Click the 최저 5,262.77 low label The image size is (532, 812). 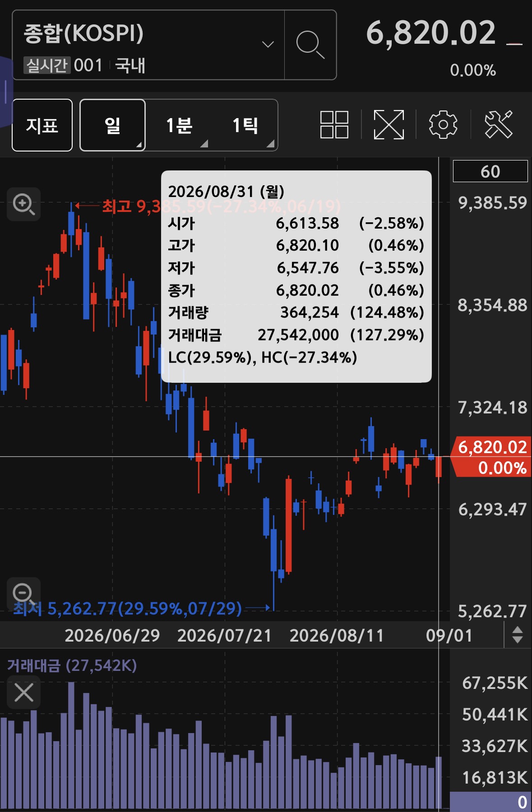127,609
